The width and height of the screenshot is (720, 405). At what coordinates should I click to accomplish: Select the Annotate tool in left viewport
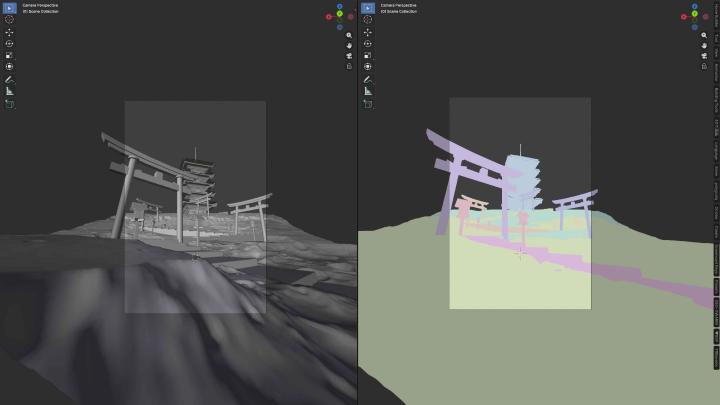(x=9, y=79)
